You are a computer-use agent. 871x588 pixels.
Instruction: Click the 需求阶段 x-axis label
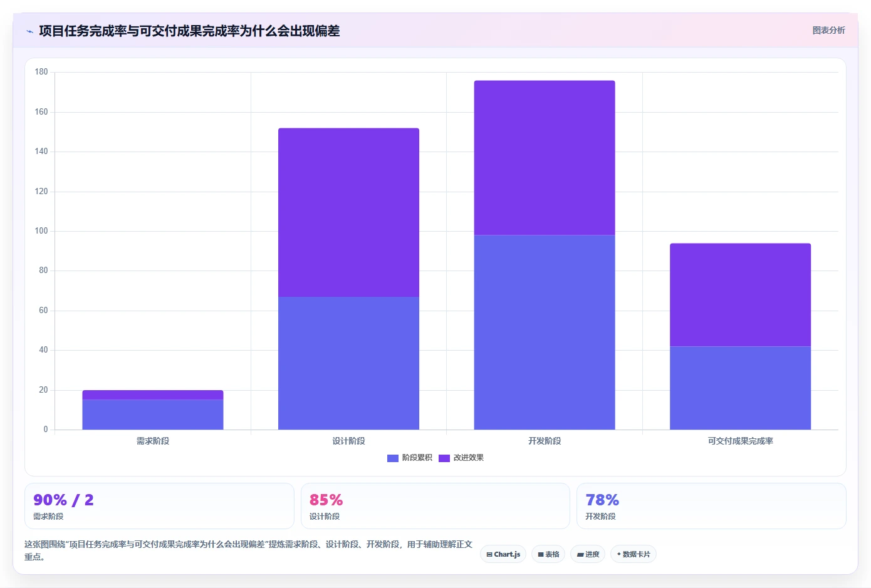[153, 441]
